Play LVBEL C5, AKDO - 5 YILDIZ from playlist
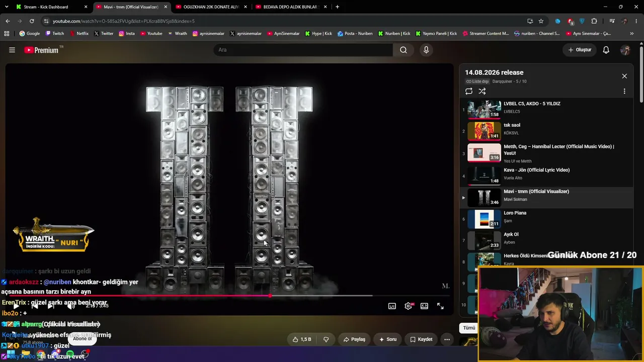644x362 pixels. [546, 109]
